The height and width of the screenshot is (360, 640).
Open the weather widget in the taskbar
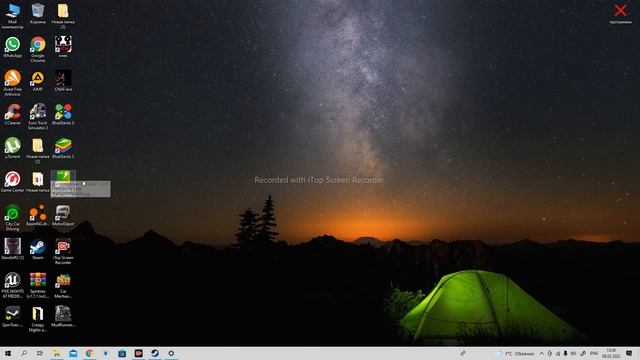(x=515, y=353)
